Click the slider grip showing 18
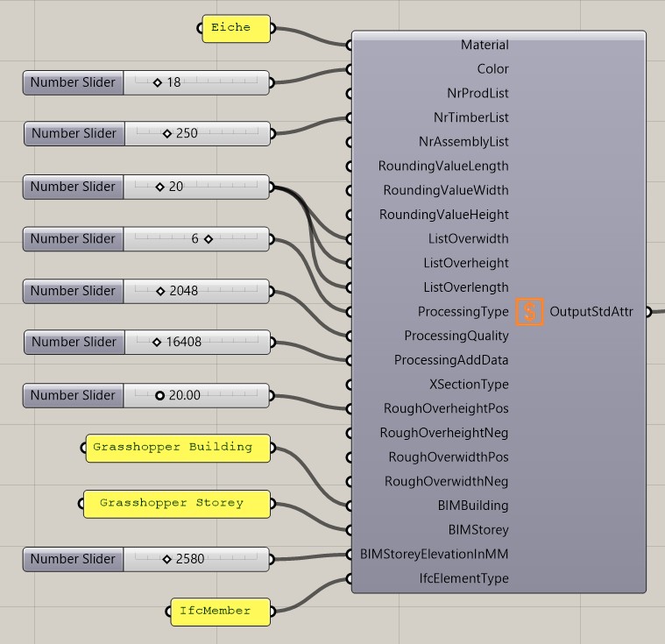665x644 pixels. tap(158, 82)
